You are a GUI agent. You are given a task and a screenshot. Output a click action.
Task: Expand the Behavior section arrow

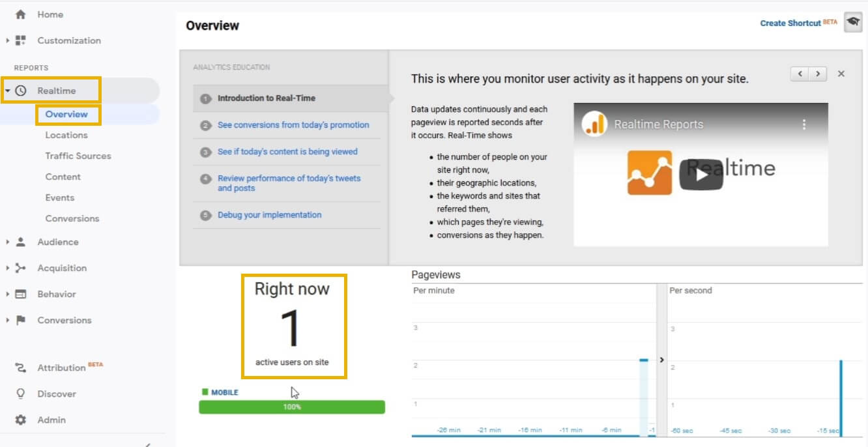pos(8,294)
